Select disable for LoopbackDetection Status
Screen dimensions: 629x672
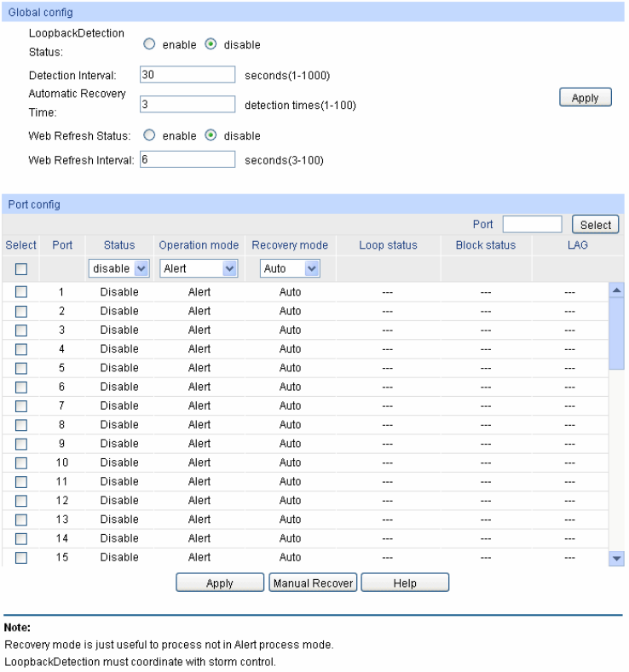pyautogui.click(x=211, y=44)
